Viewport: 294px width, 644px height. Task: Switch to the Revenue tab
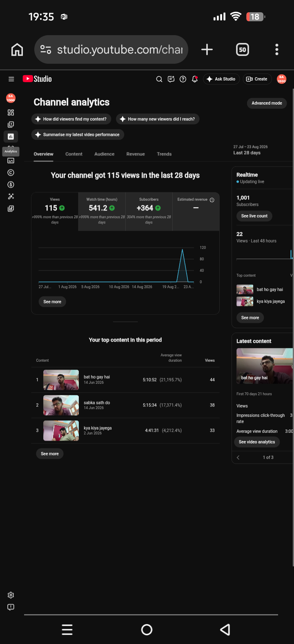click(x=136, y=154)
